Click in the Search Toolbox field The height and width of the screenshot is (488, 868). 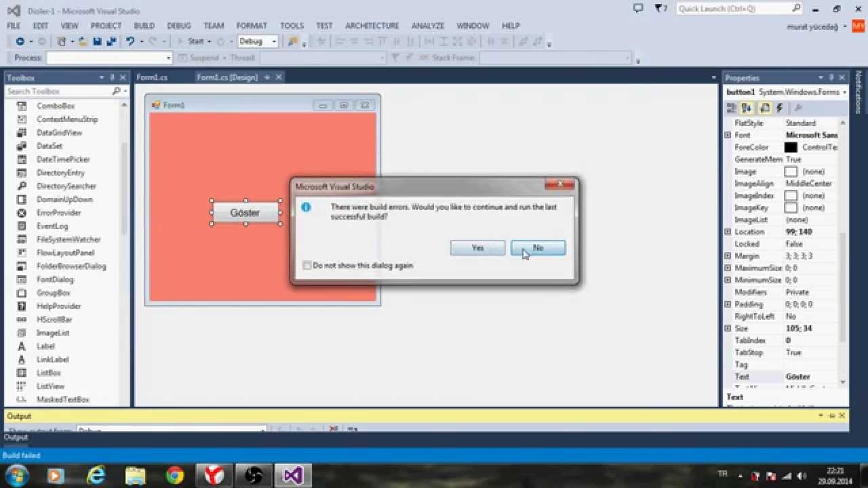coord(58,91)
